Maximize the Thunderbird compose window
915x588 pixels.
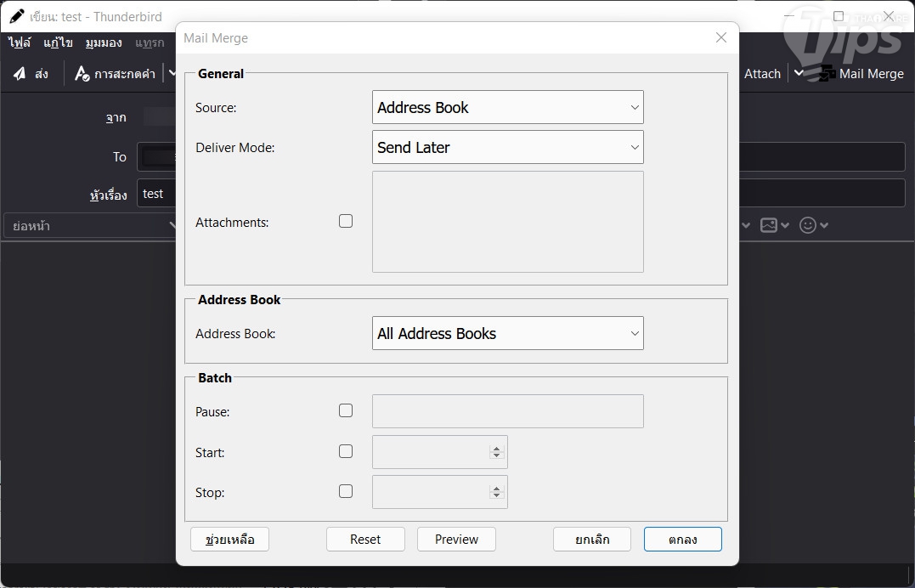coord(839,16)
